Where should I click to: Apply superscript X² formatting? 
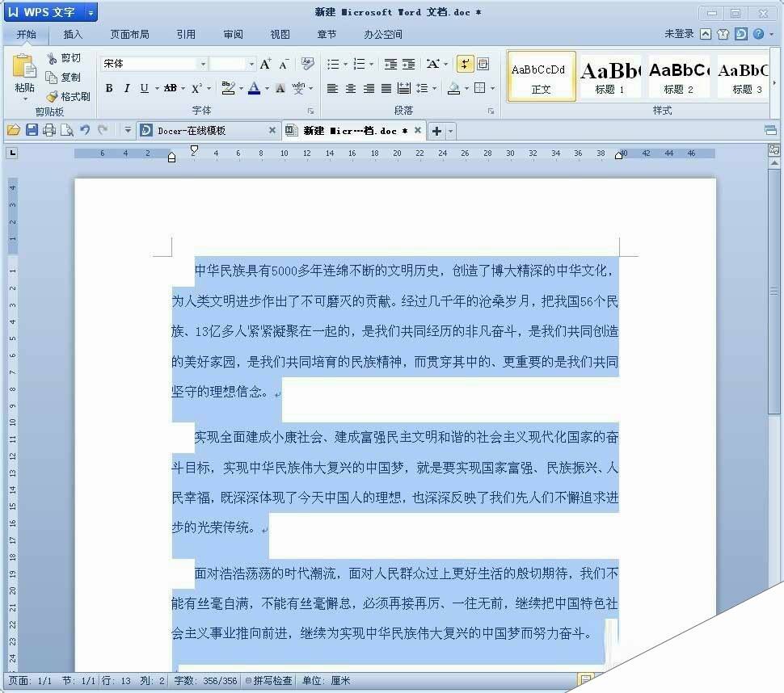(196, 88)
